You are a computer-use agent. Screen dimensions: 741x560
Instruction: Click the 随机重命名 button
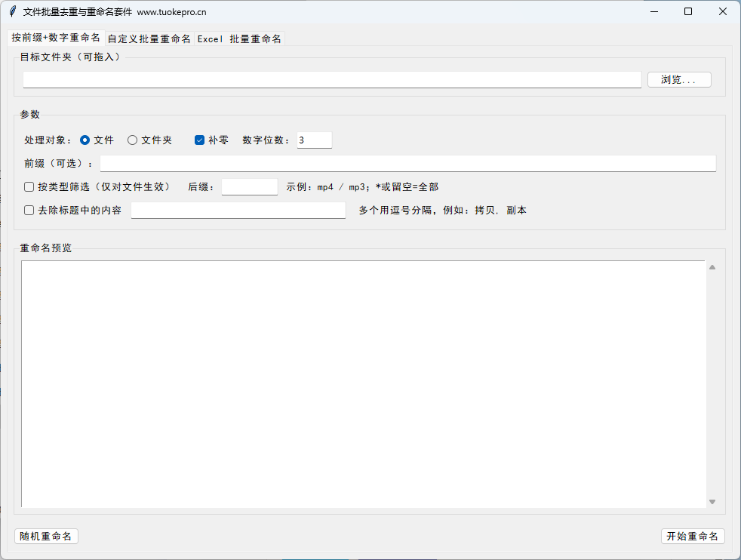[46, 536]
